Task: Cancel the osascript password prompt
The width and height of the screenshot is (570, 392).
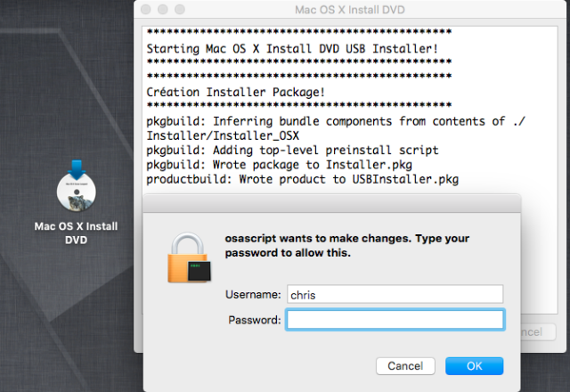Action: tap(405, 366)
